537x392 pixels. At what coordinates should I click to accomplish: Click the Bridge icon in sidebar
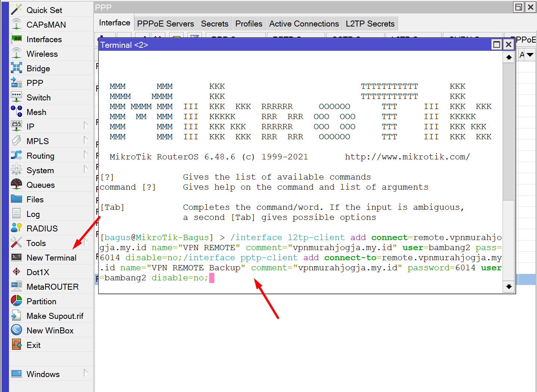click(16, 68)
